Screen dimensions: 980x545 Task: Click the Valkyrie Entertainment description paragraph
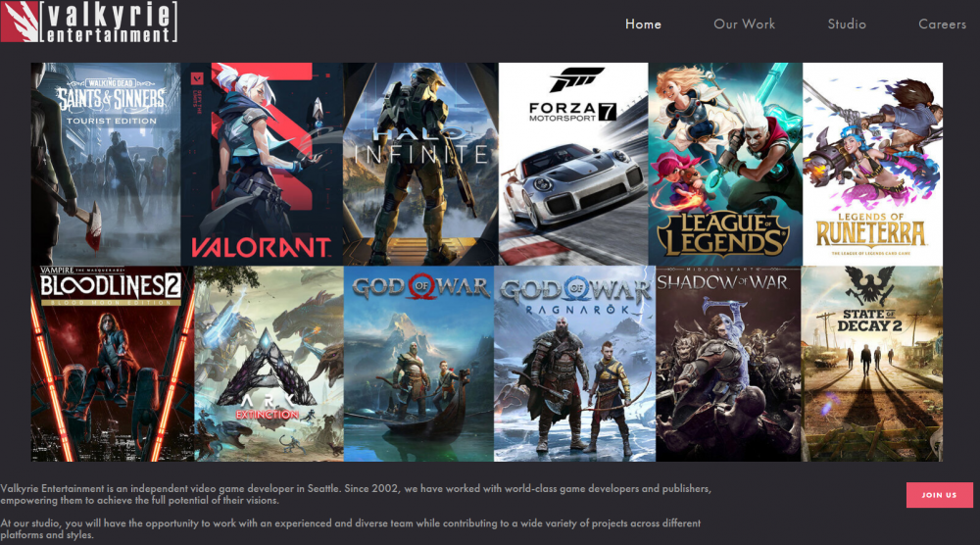pyautogui.click(x=353, y=494)
